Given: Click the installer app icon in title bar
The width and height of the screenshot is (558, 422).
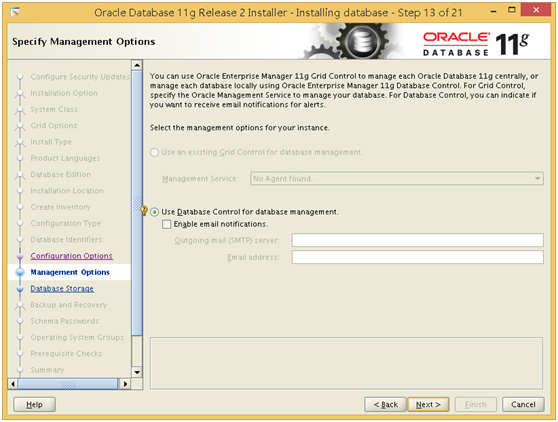Looking at the screenshot, I should click(x=15, y=12).
